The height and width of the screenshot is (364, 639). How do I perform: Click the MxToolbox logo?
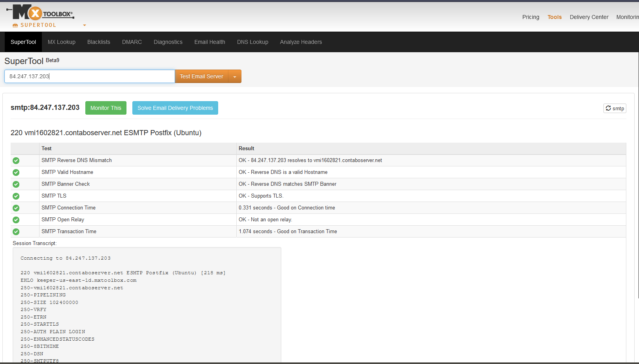coord(40,13)
